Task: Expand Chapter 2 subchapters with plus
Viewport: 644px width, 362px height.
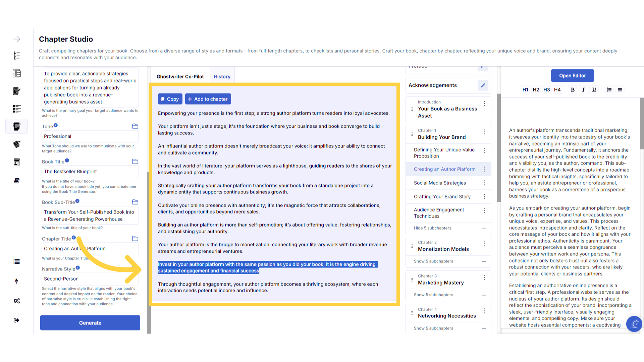Action: pos(484,261)
